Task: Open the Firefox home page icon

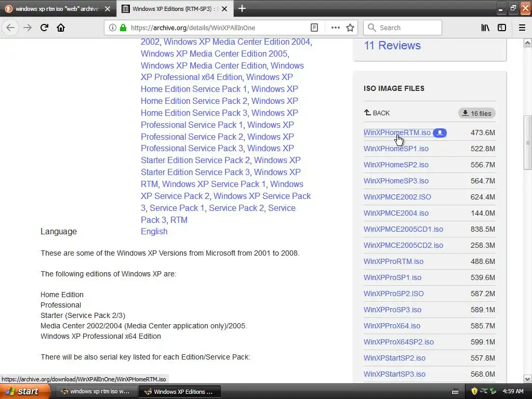Action: click(61, 28)
